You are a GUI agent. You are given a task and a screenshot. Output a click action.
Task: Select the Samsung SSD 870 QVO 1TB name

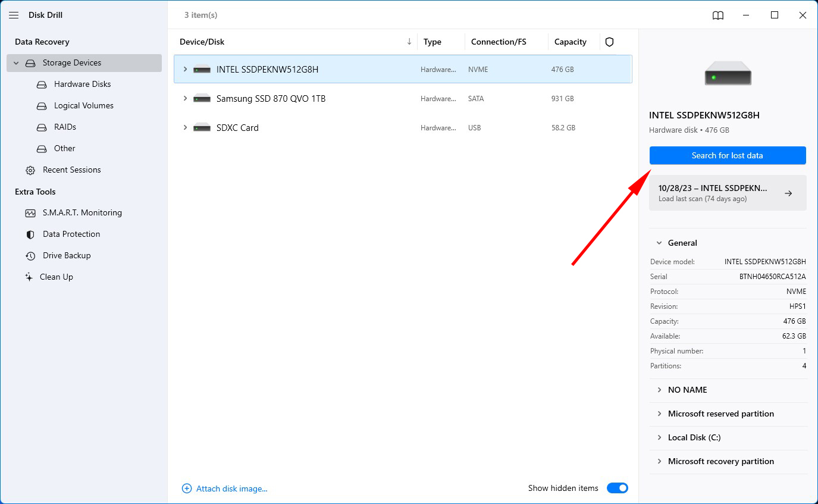coord(271,99)
